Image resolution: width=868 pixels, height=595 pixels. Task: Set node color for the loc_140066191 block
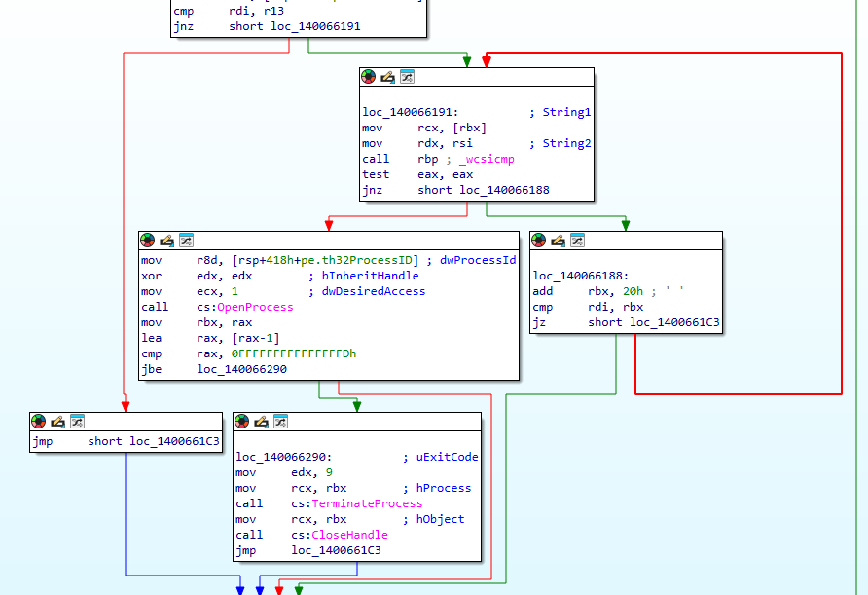click(x=368, y=76)
